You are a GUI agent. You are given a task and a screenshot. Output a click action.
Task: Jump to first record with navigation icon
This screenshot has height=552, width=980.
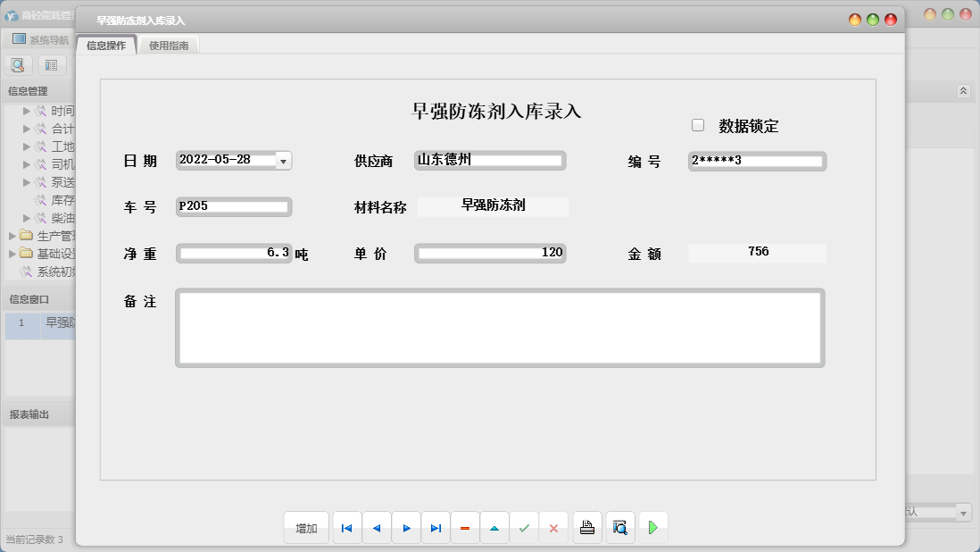(x=346, y=528)
